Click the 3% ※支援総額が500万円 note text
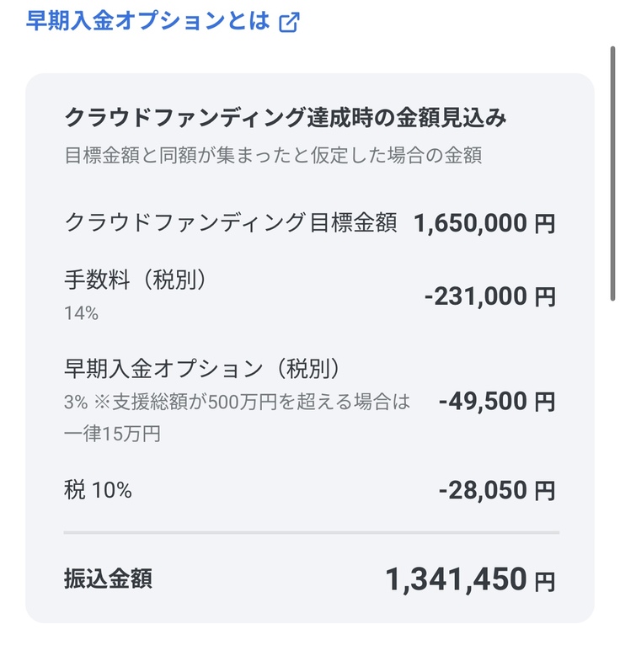This screenshot has height=672, width=620. [238, 402]
